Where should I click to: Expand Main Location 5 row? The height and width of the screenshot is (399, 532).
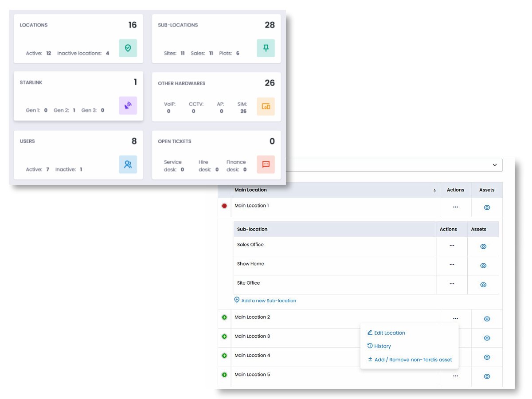(224, 375)
